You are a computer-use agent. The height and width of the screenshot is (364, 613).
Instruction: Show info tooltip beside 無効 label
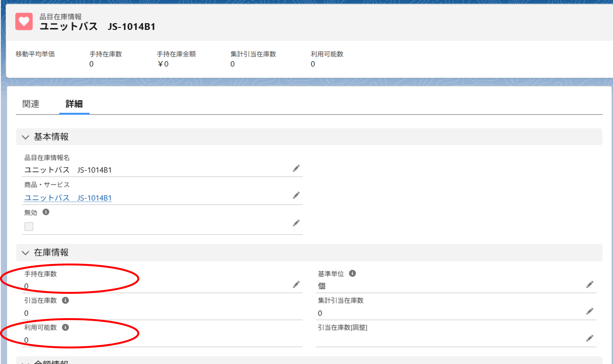[46, 212]
